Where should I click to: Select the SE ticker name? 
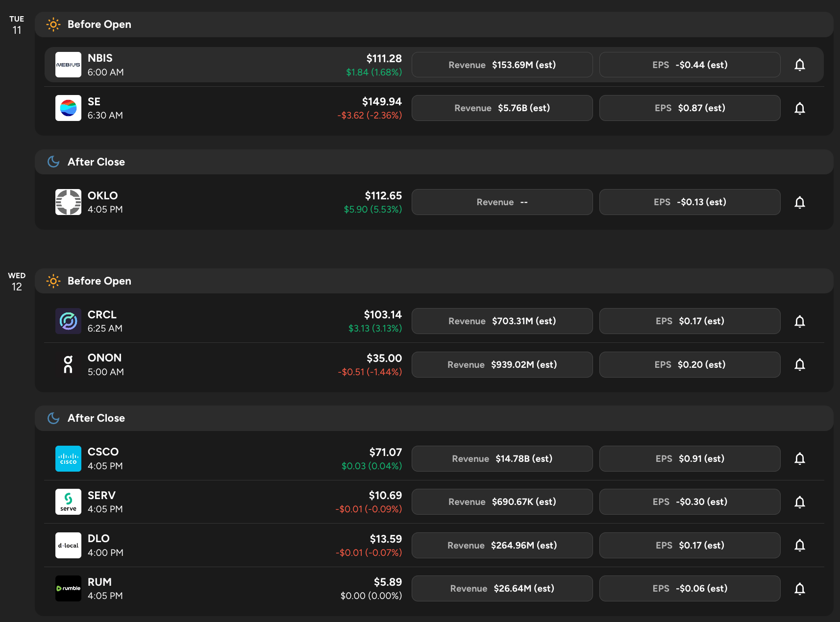[x=94, y=102]
